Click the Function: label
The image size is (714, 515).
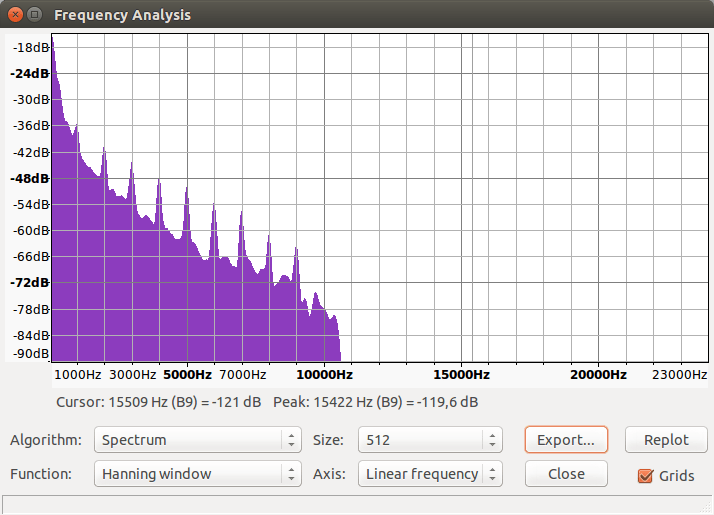click(x=41, y=474)
